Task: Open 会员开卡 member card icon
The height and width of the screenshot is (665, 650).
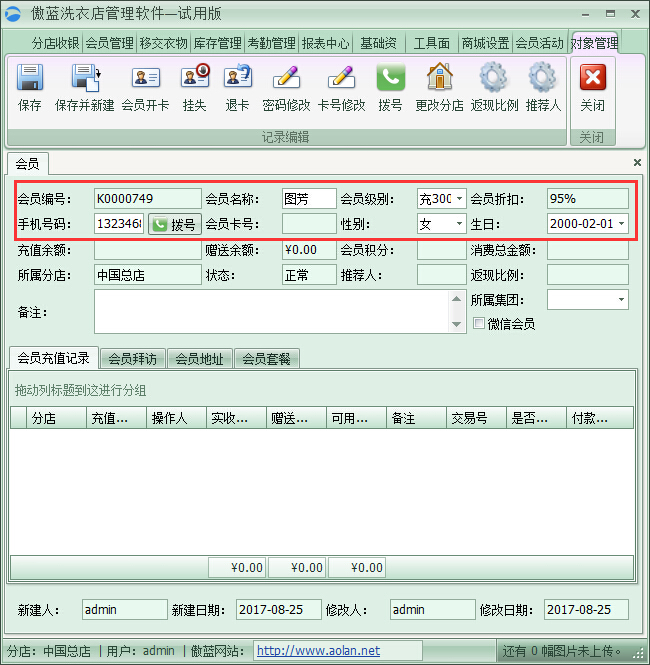Action: click(x=145, y=79)
